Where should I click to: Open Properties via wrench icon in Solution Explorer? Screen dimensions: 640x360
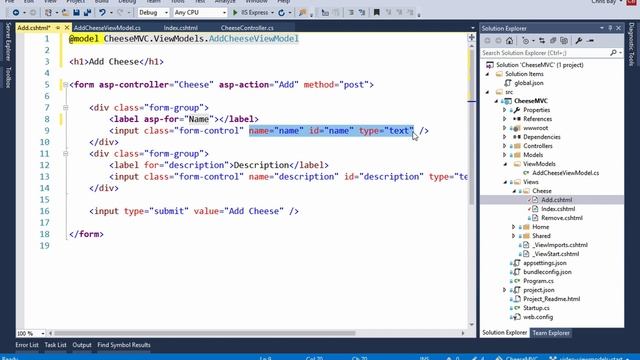click(579, 41)
